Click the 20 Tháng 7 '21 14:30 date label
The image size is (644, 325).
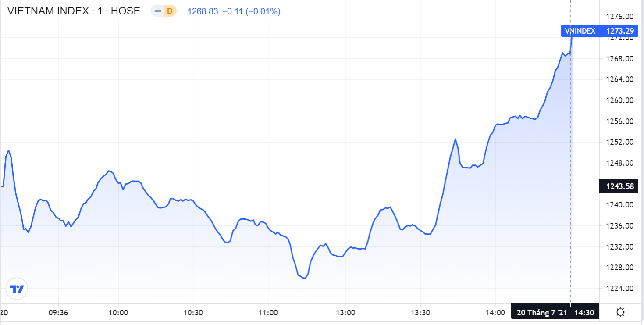(x=555, y=313)
